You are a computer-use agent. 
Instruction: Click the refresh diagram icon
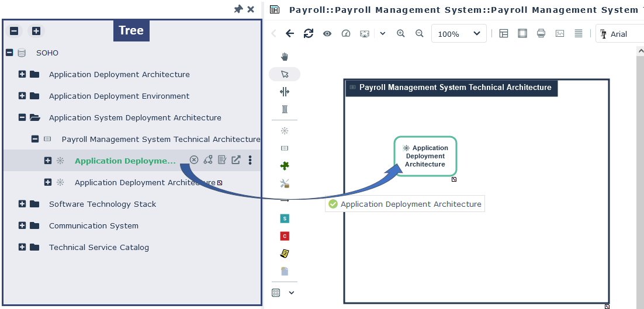click(309, 34)
